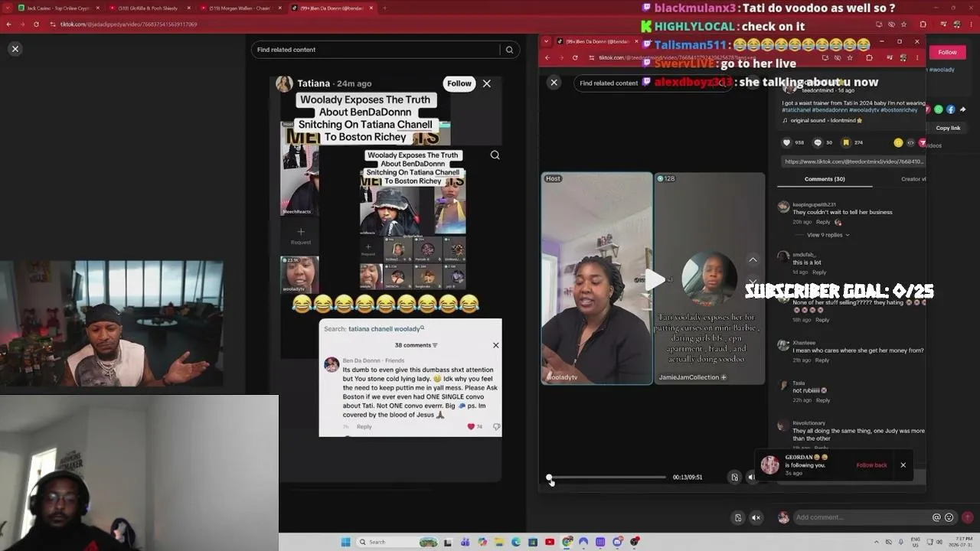The image size is (980, 551).
Task: Dismiss the Tatiana post overlay
Action: pyautogui.click(x=487, y=83)
